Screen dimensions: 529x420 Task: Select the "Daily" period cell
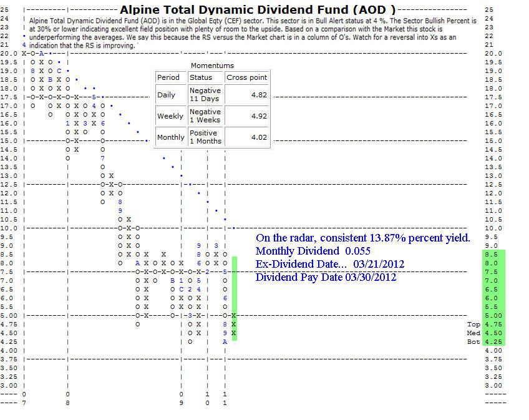pyautogui.click(x=171, y=94)
